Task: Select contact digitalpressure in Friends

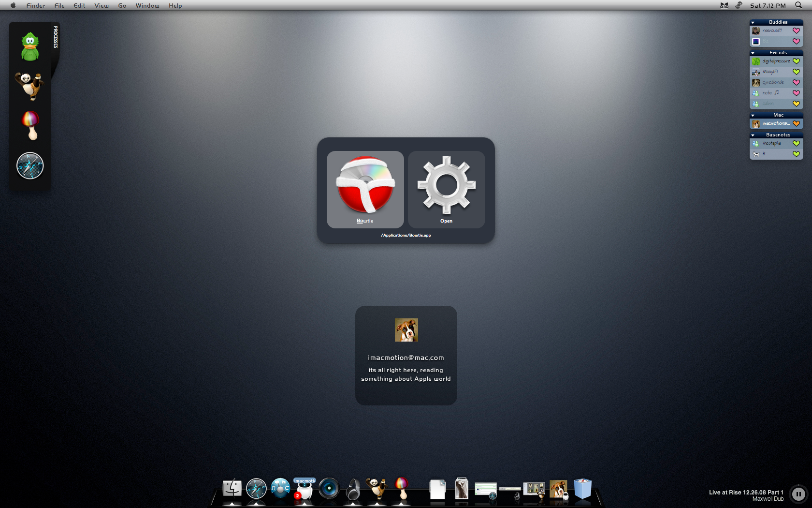Action: pos(776,61)
